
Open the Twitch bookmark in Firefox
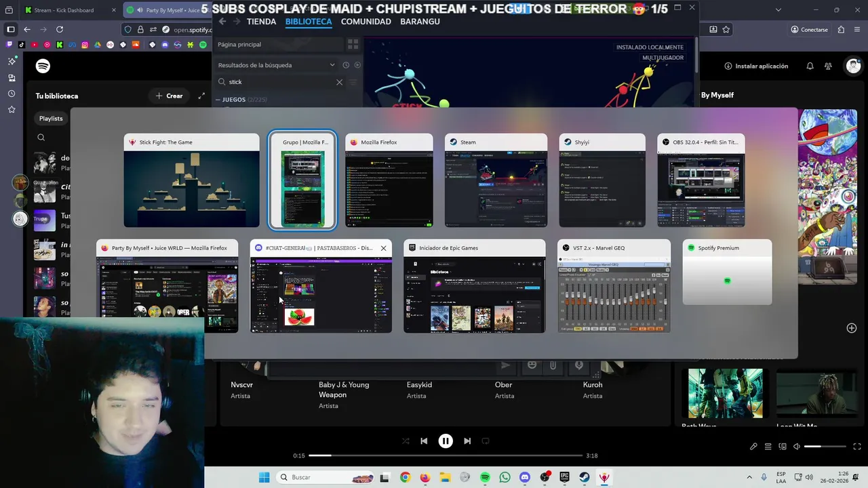click(x=9, y=45)
